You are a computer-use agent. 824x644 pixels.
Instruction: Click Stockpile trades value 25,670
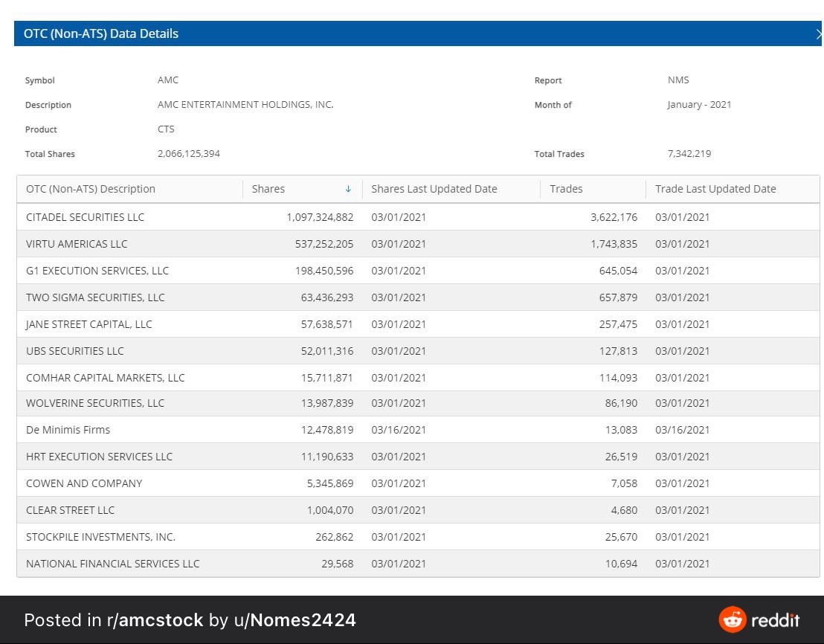pos(621,537)
